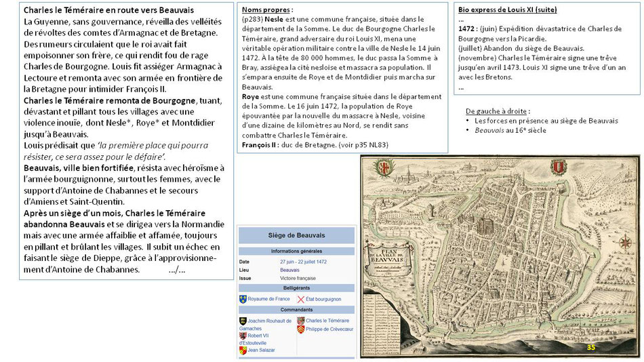
Task: Click the 'Commandants' header bar
Action: click(x=296, y=310)
